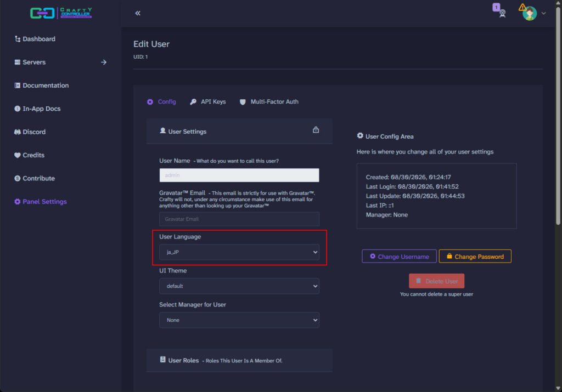Click the Contribute dollar icon
The image size is (562, 392).
coord(17,178)
